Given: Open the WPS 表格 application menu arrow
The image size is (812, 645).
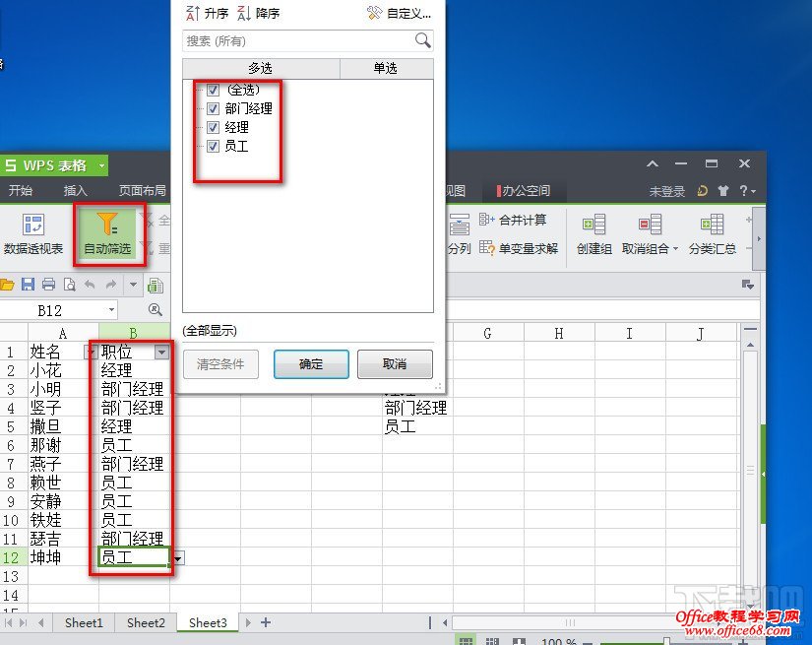Looking at the screenshot, I should click(x=102, y=165).
